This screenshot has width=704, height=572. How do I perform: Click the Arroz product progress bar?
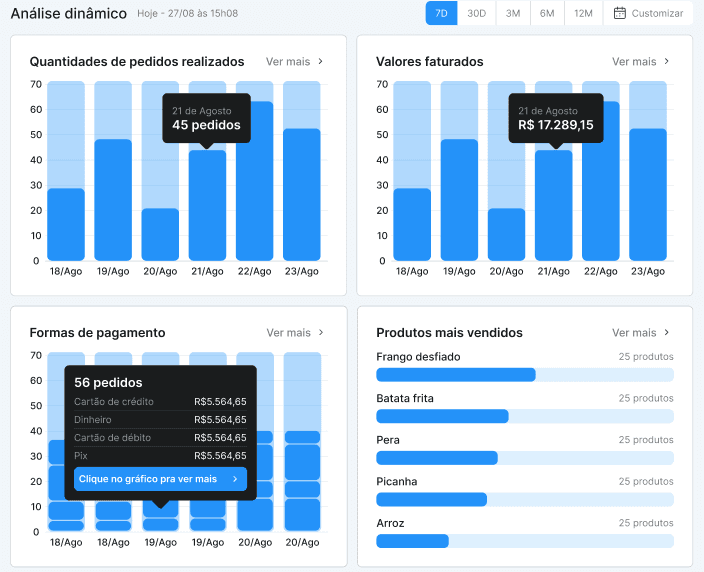pyautogui.click(x=524, y=541)
